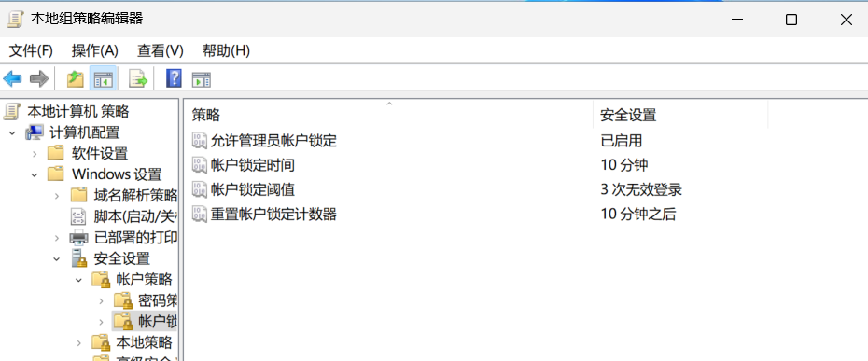Image resolution: width=868 pixels, height=361 pixels.
Task: Click the 3 次无效登录 setting value
Action: click(641, 189)
